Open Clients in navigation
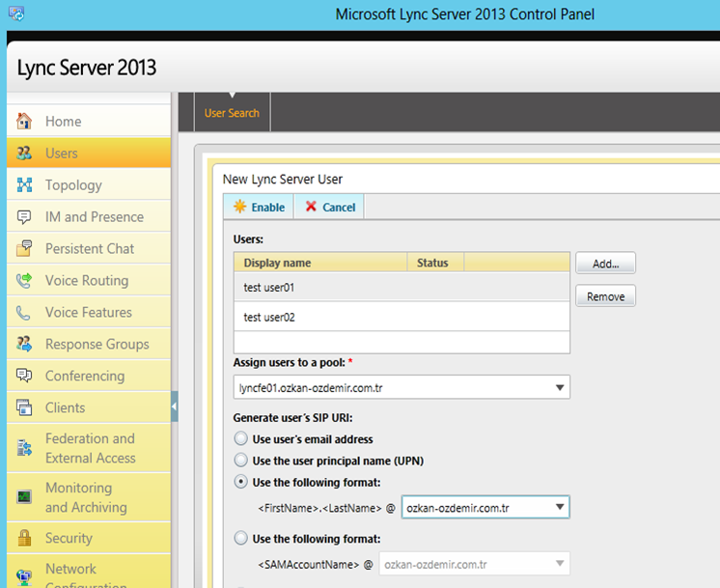 (x=89, y=407)
